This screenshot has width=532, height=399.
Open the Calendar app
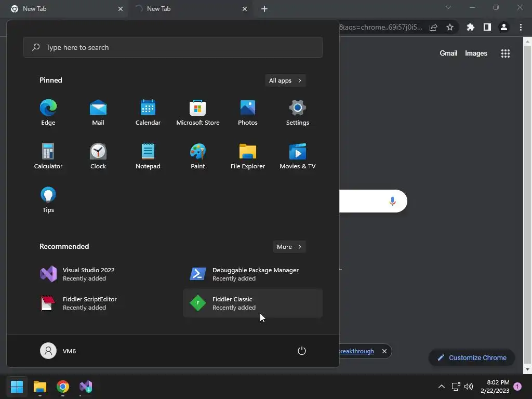click(x=148, y=113)
